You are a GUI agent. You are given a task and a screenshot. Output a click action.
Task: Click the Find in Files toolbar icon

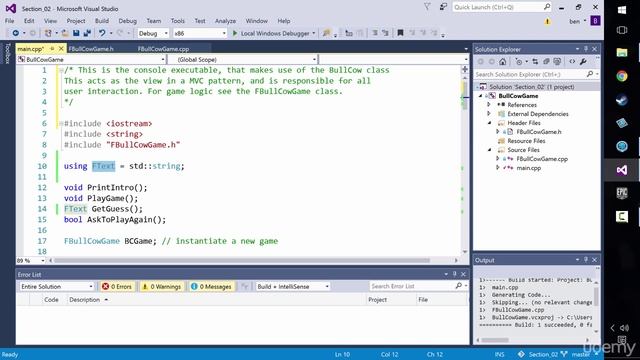[327, 33]
